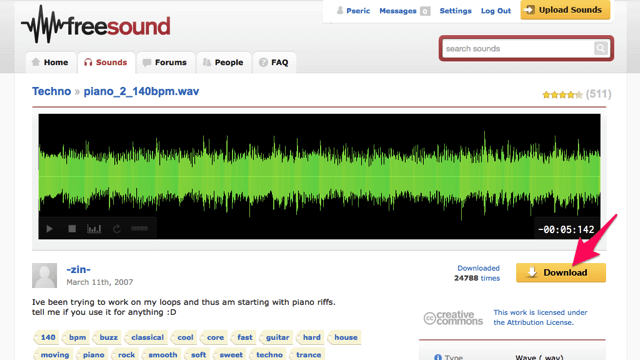Click the Downloaded 24788 times link
This screenshot has width=640, height=360.
477,273
